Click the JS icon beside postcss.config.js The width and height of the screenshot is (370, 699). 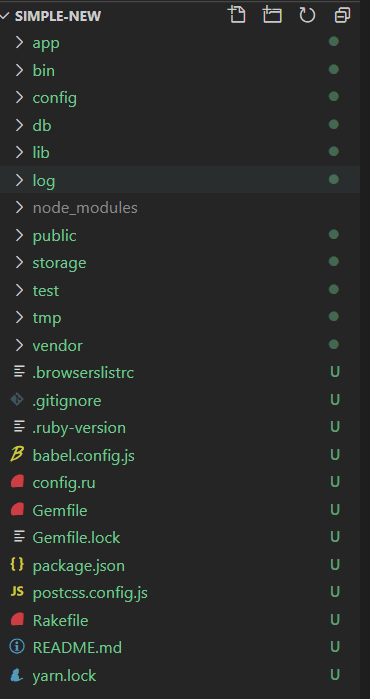[x=17, y=592]
